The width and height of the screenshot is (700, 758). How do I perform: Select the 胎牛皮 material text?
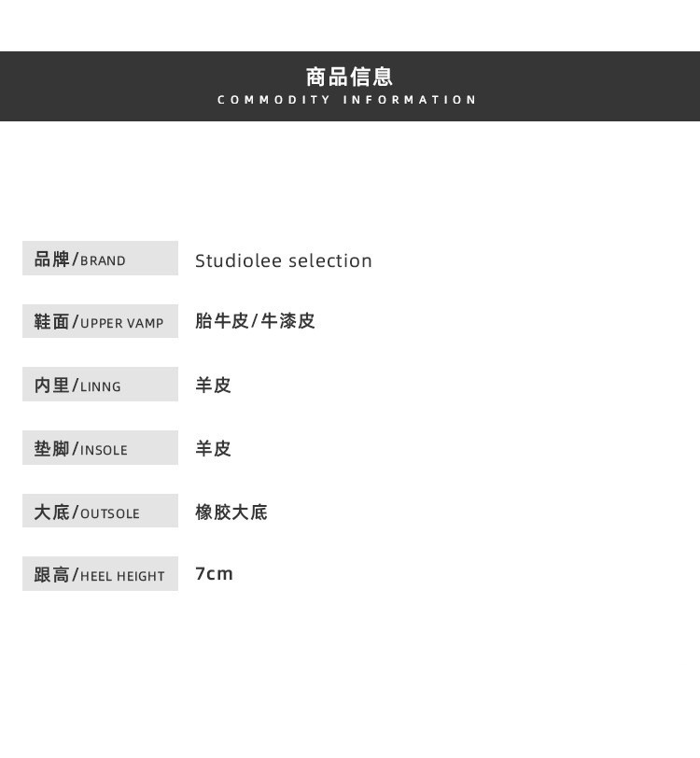[221, 321]
